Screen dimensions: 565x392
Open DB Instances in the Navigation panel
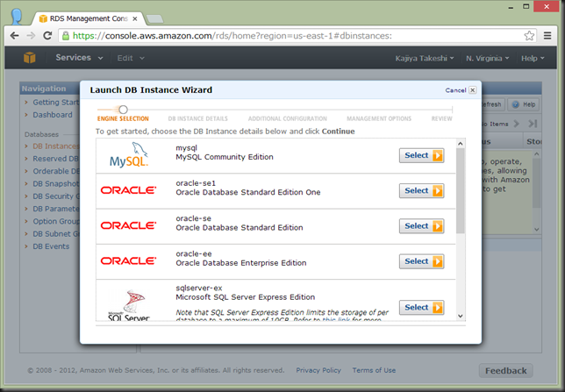click(56, 146)
